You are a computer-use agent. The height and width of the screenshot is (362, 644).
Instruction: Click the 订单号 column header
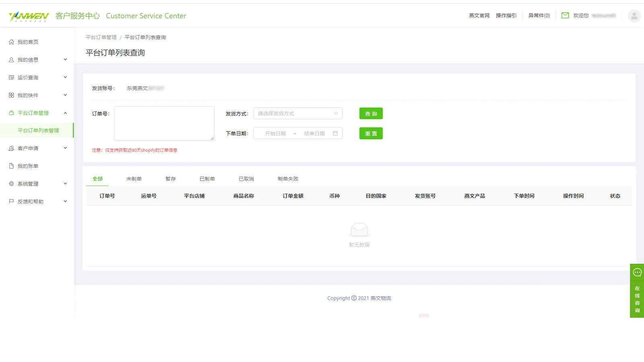click(x=107, y=196)
